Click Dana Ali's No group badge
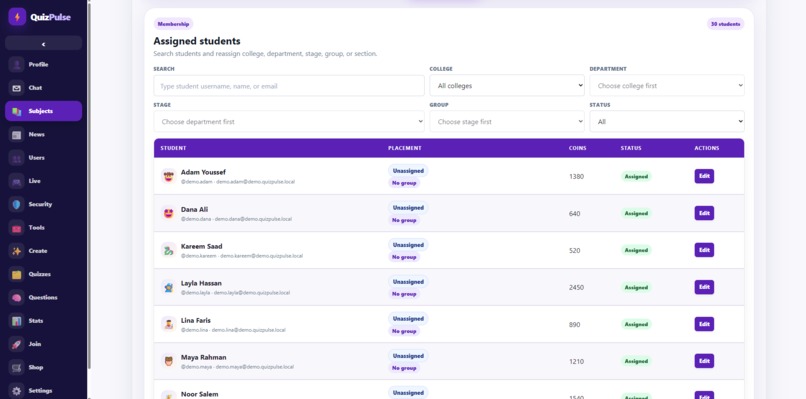The height and width of the screenshot is (399, 806). pos(404,220)
